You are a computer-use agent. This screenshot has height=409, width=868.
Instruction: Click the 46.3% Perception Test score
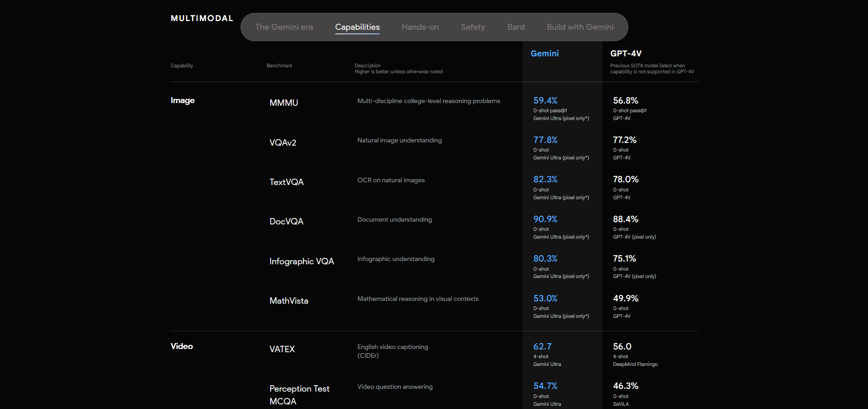point(626,386)
